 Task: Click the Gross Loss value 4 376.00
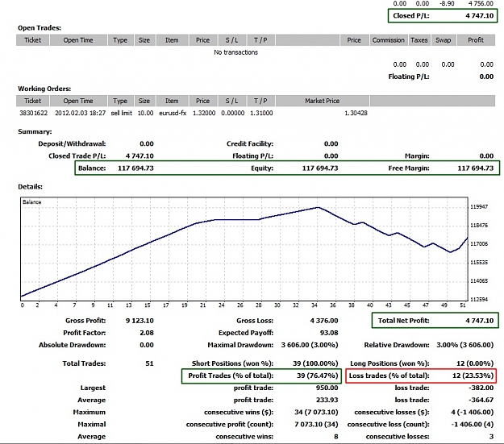tap(324, 321)
